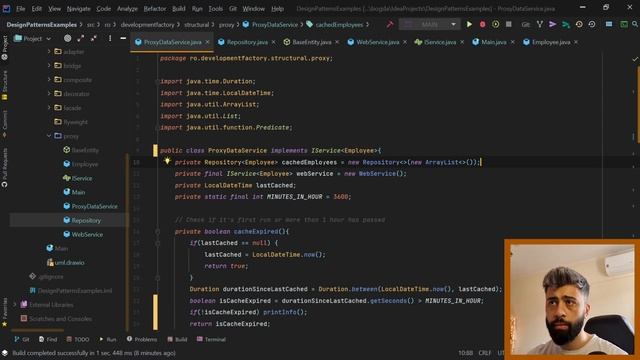Click Expand All icon in Project panel
This screenshot has height=360, width=640.
click(81, 38)
